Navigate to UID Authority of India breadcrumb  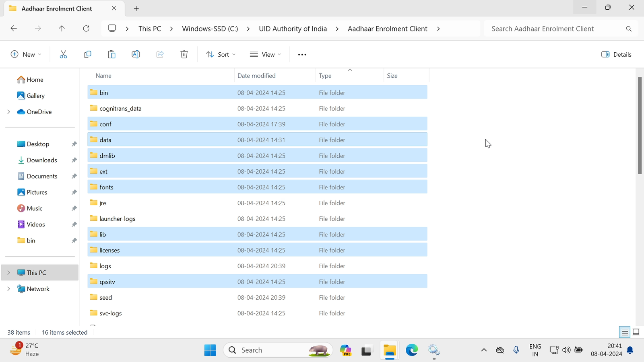293,29
